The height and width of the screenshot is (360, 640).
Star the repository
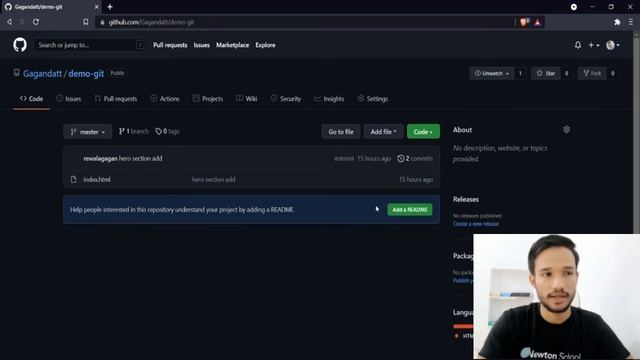pyautogui.click(x=546, y=73)
